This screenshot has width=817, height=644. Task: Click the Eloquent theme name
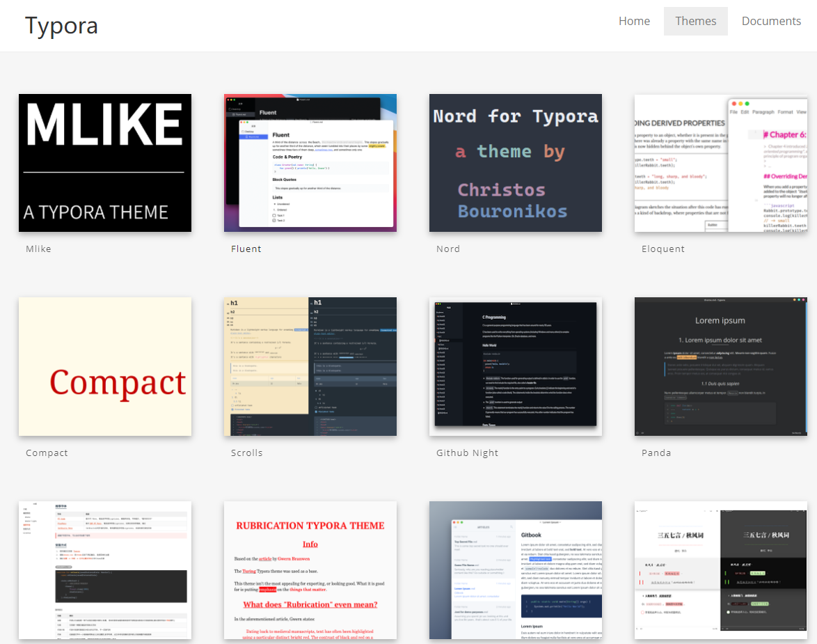[663, 249]
